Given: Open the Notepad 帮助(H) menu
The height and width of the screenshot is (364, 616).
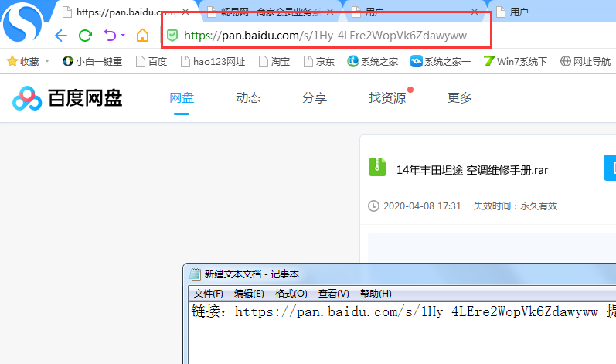Looking at the screenshot, I should tap(376, 294).
